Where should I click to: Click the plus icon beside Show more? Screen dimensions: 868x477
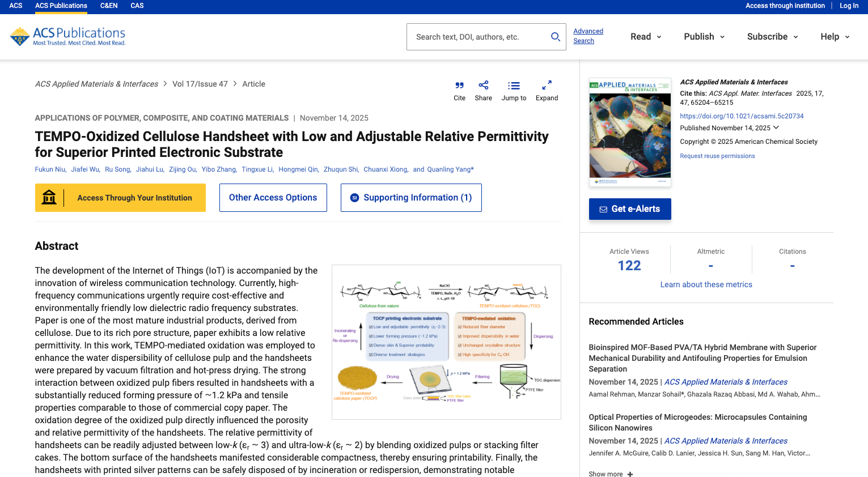[x=630, y=474]
